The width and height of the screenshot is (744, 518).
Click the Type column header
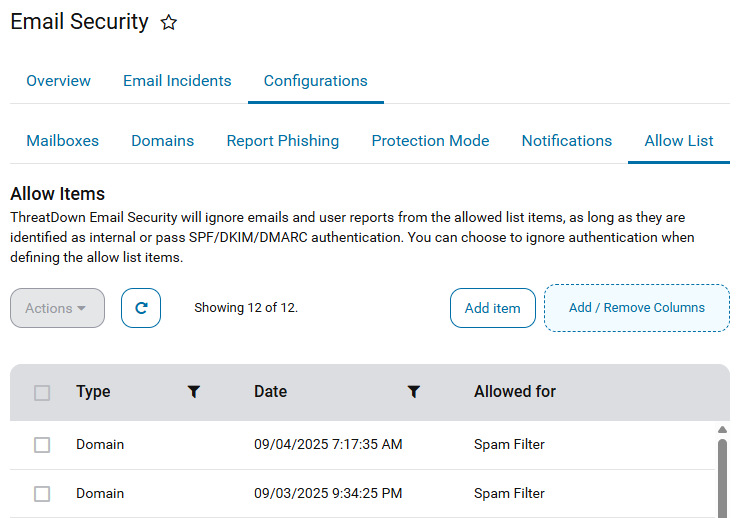click(93, 391)
